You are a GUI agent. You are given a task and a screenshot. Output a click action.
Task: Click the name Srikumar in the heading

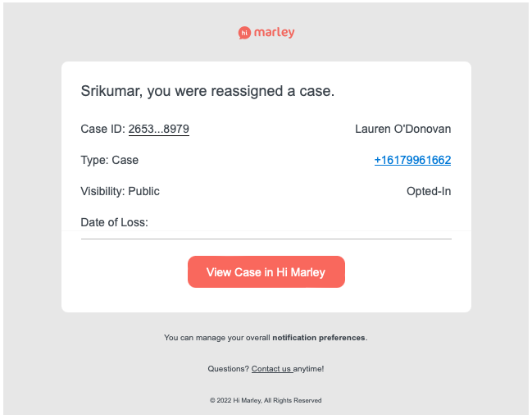pyautogui.click(x=110, y=91)
